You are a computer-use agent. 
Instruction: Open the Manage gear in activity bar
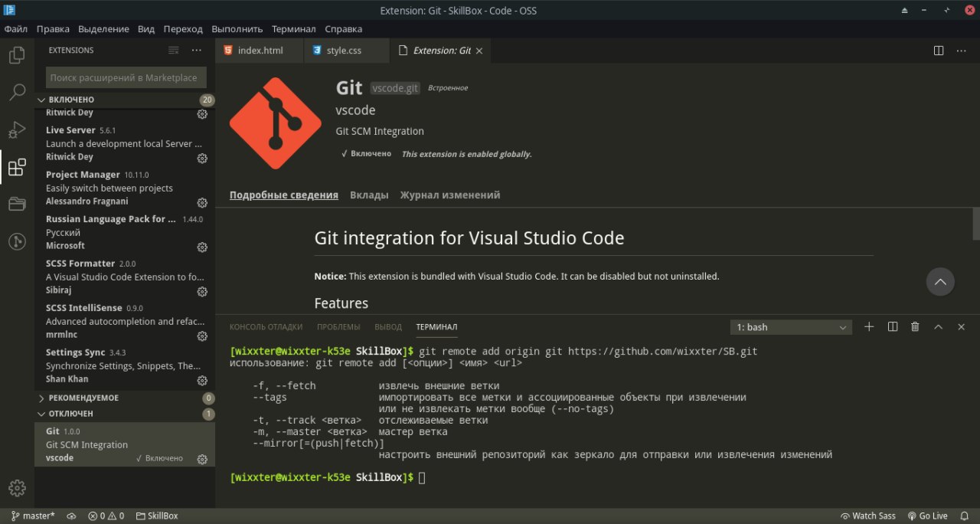[17, 488]
